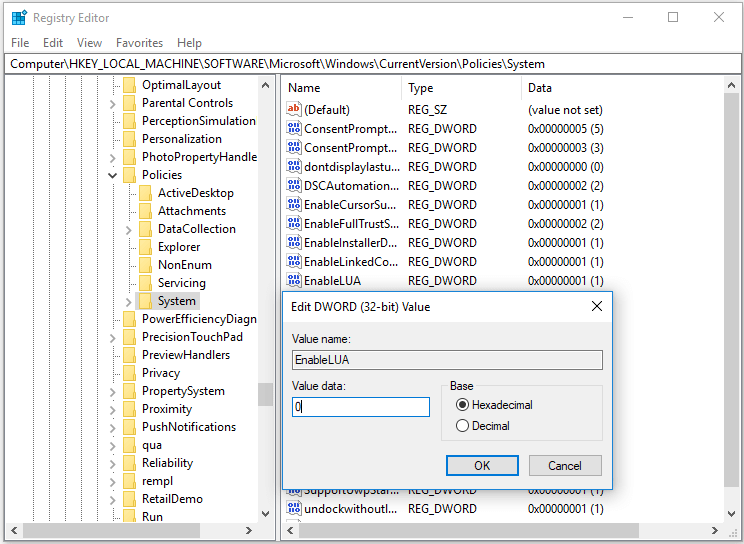Open the Favorites menu
The width and height of the screenshot is (744, 544).
(140, 43)
